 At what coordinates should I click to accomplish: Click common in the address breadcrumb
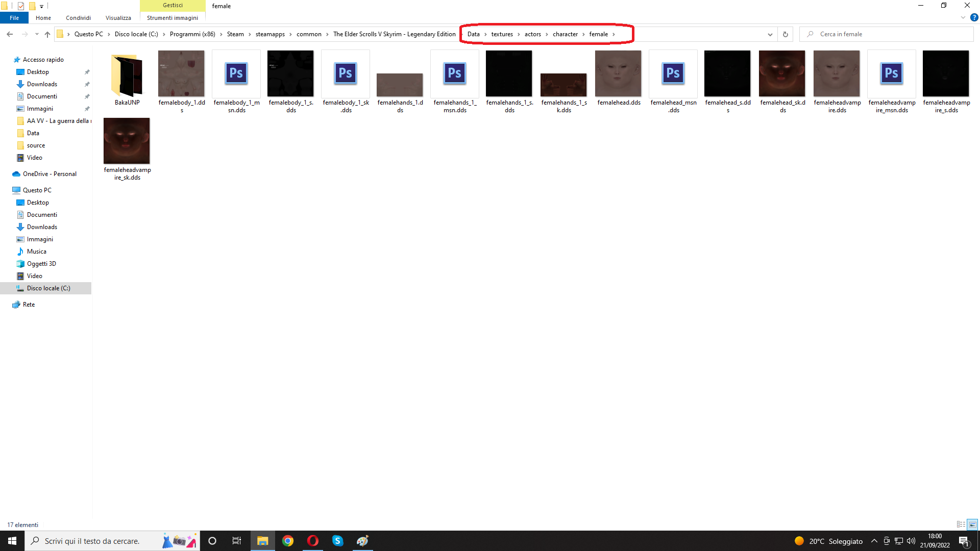(x=309, y=34)
